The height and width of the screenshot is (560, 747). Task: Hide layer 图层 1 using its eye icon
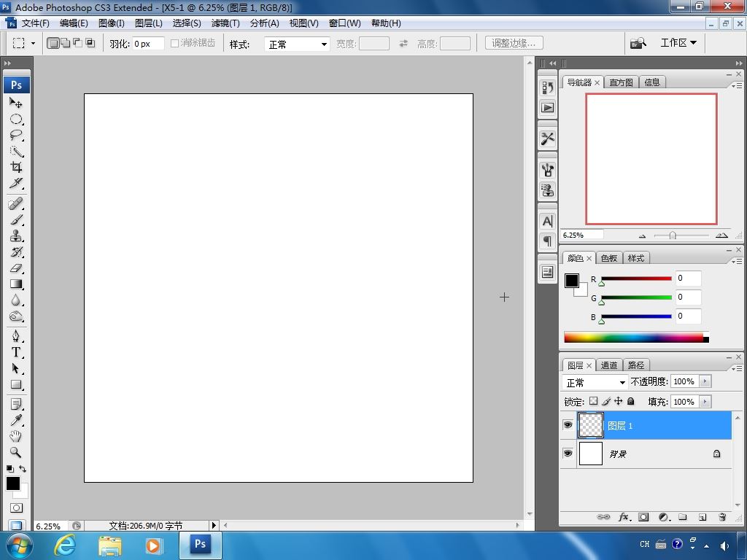(x=568, y=425)
